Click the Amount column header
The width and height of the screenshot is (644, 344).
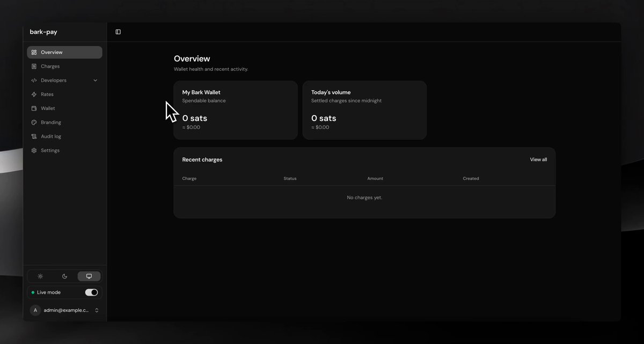coord(375,178)
